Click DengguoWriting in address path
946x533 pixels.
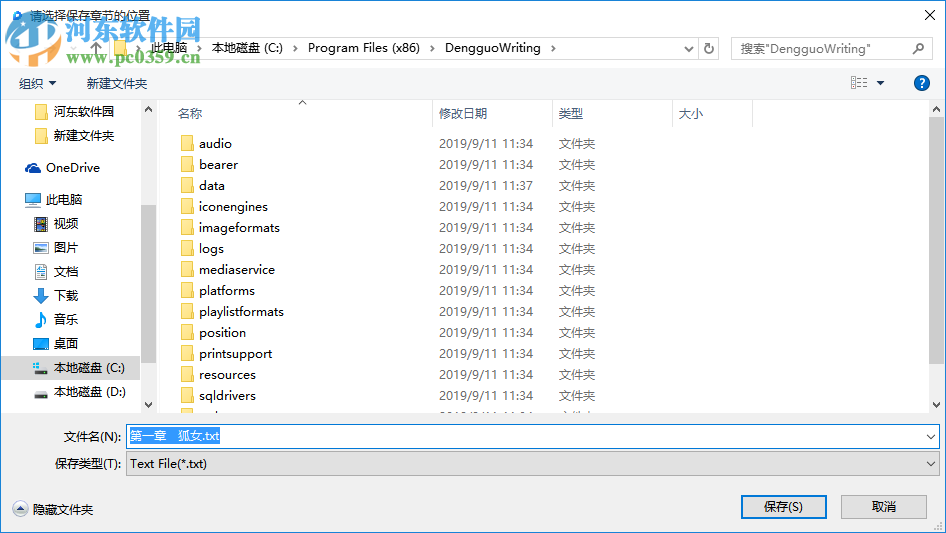coord(493,48)
